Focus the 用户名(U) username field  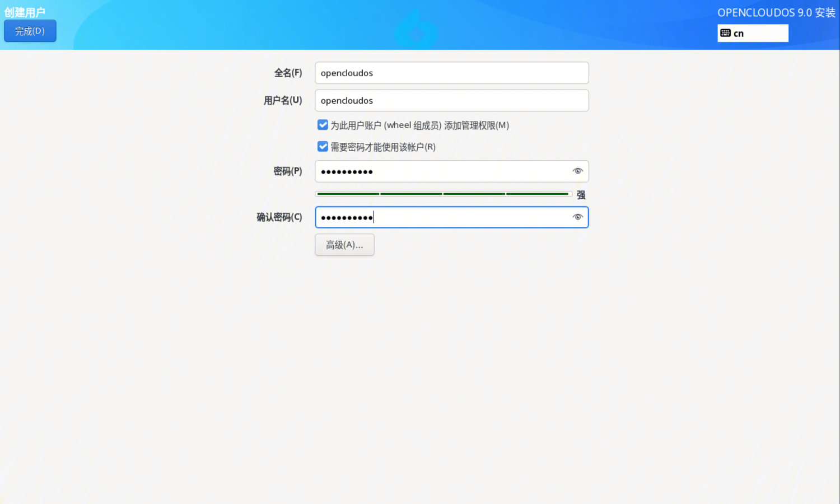[451, 100]
